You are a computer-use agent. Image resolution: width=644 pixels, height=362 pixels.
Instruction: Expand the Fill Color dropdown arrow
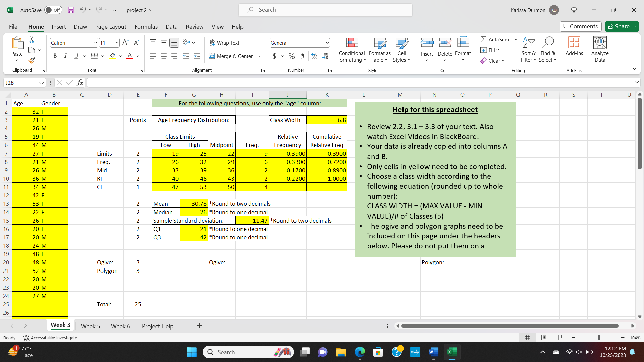click(x=121, y=56)
